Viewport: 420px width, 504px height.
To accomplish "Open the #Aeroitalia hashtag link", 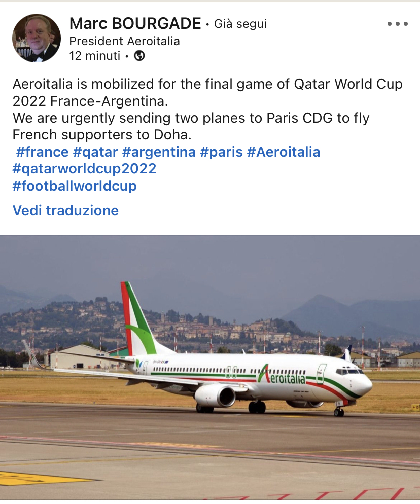I will coord(284,152).
